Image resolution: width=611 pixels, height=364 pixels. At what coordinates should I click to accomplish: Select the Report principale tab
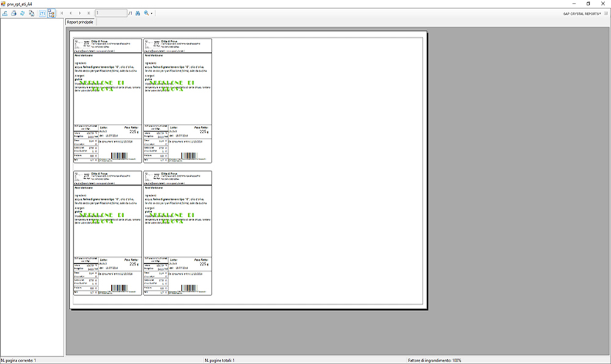[x=80, y=22]
